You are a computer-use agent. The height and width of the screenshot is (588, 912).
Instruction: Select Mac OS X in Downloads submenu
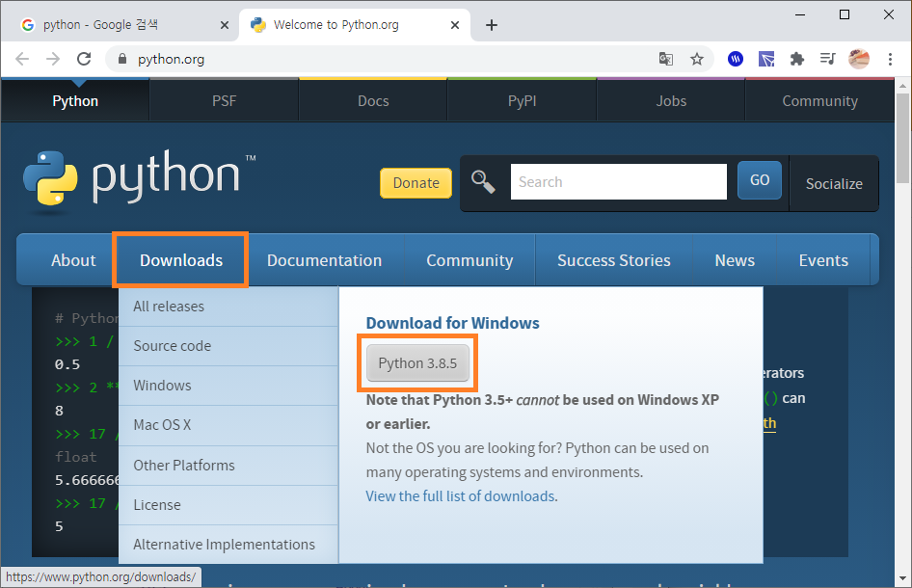click(228, 425)
